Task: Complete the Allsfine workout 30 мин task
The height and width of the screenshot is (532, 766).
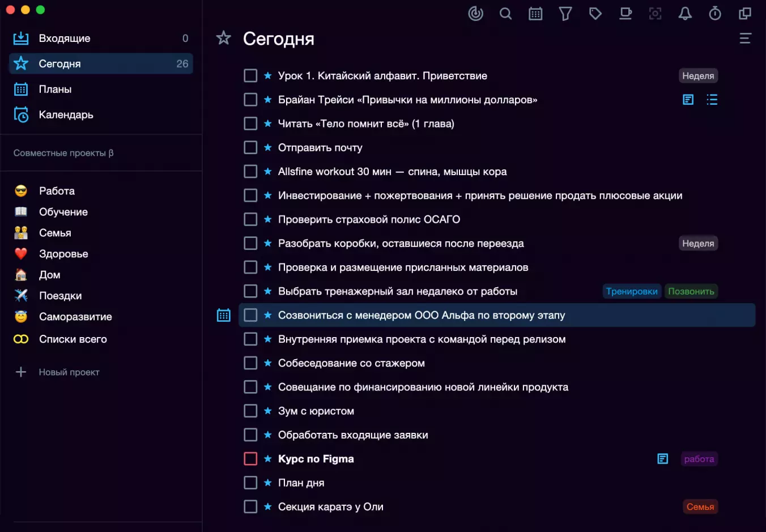Action: click(250, 171)
